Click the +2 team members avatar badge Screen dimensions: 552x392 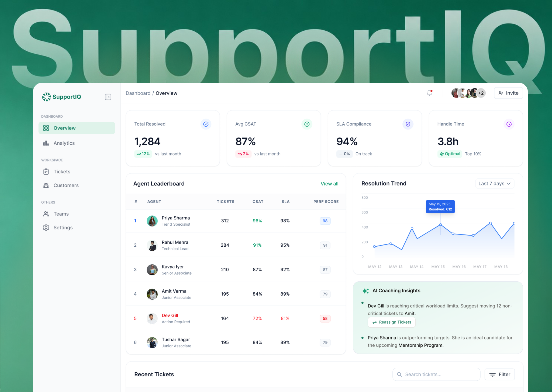[x=481, y=93]
